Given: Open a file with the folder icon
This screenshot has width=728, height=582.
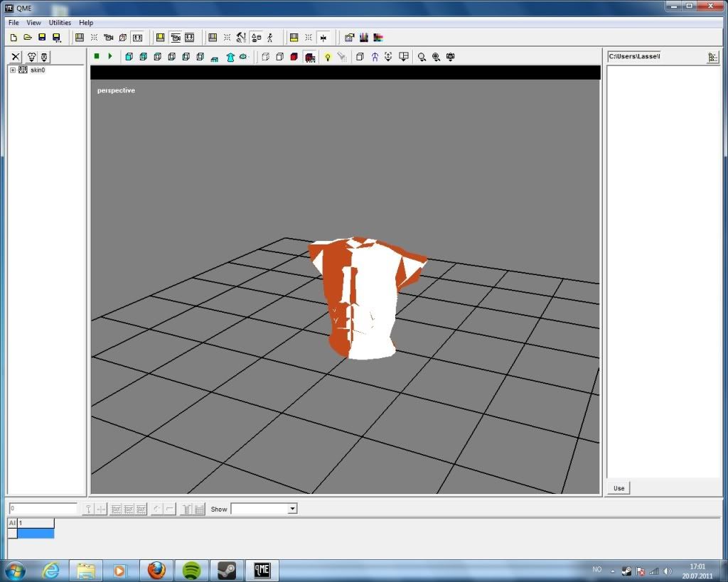Looking at the screenshot, I should pos(28,38).
